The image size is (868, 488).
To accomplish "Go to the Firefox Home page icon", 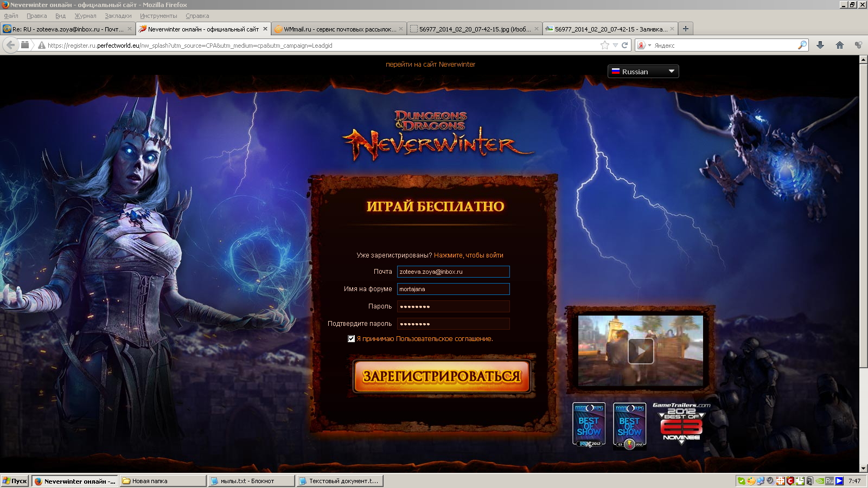I will click(840, 46).
